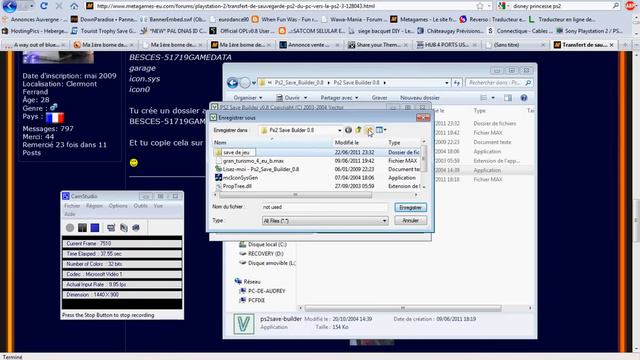Click 'PC-DE-AUDREY' under Réseau
The width and height of the screenshot is (640, 360).
[267, 291]
